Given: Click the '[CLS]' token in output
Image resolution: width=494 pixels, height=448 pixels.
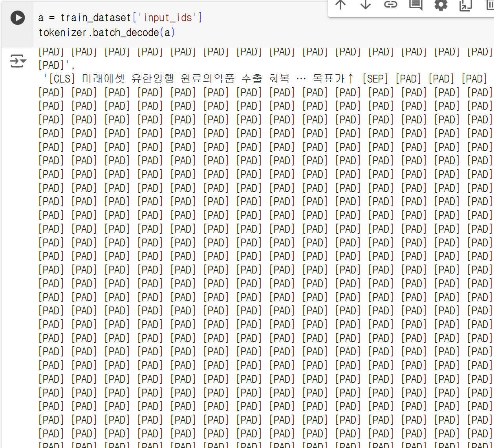Looking at the screenshot, I should pyautogui.click(x=62, y=79).
